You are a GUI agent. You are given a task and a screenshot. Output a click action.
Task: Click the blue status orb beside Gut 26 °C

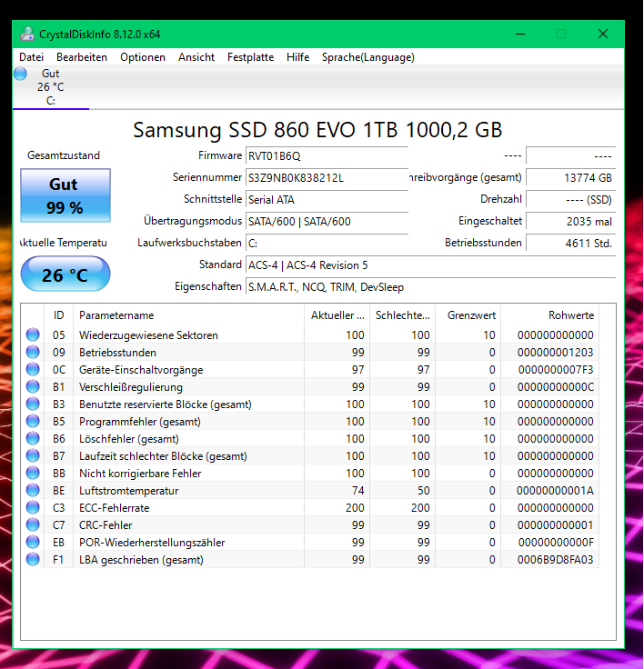[x=20, y=74]
